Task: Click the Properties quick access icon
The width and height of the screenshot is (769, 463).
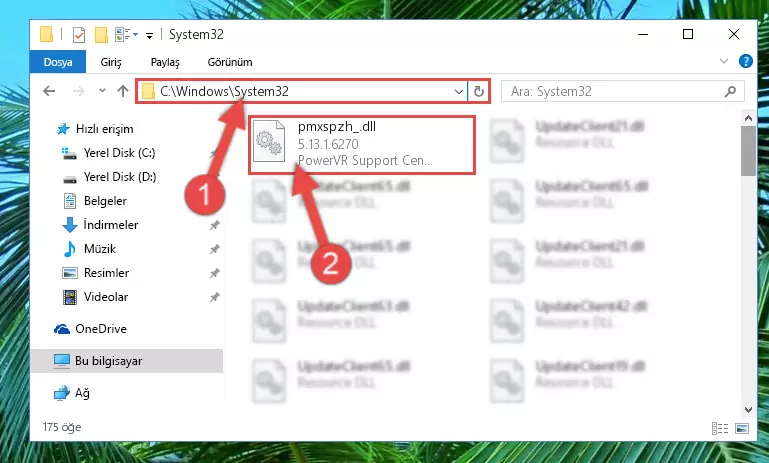Action: point(78,34)
